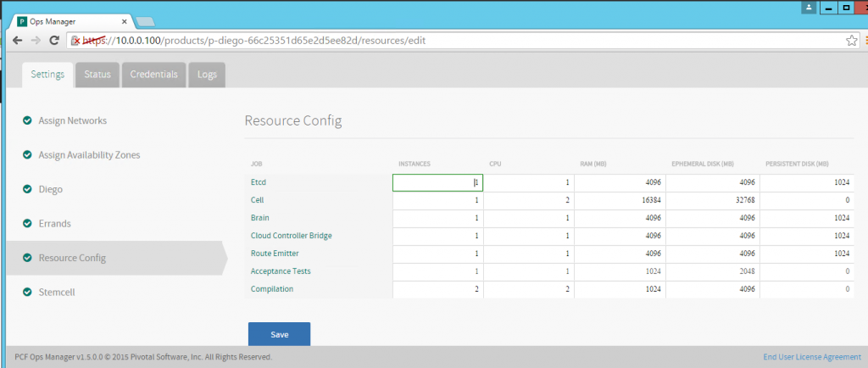Viewport: 868px width, 368px height.
Task: Click the Etcd persistent disk field
Action: pos(807,182)
